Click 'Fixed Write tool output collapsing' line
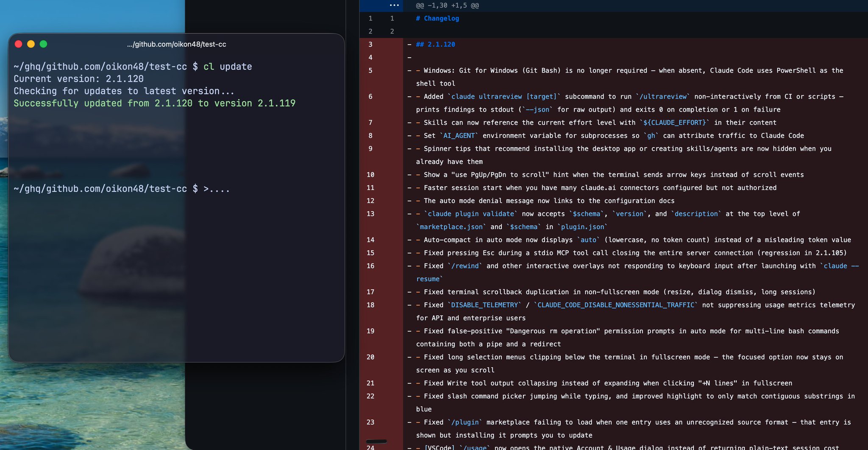 point(604,383)
